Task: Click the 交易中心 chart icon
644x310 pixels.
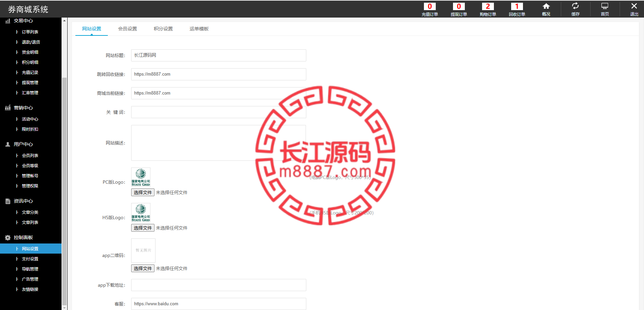Action: coord(8,21)
